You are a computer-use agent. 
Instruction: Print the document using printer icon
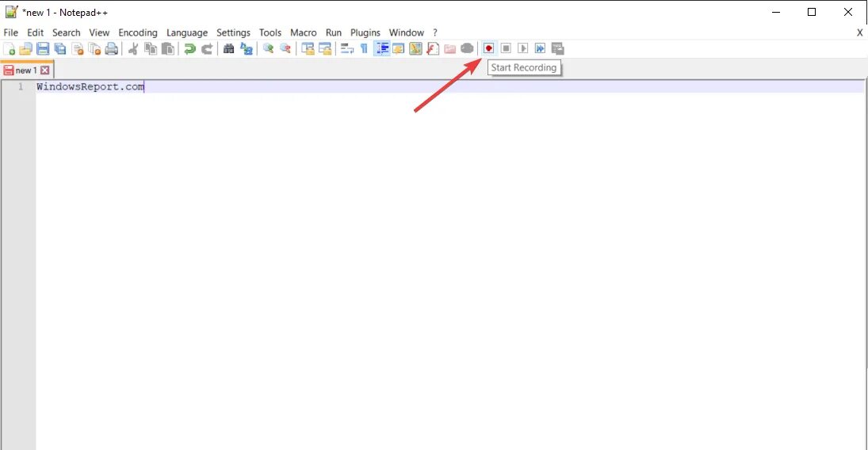[x=112, y=48]
